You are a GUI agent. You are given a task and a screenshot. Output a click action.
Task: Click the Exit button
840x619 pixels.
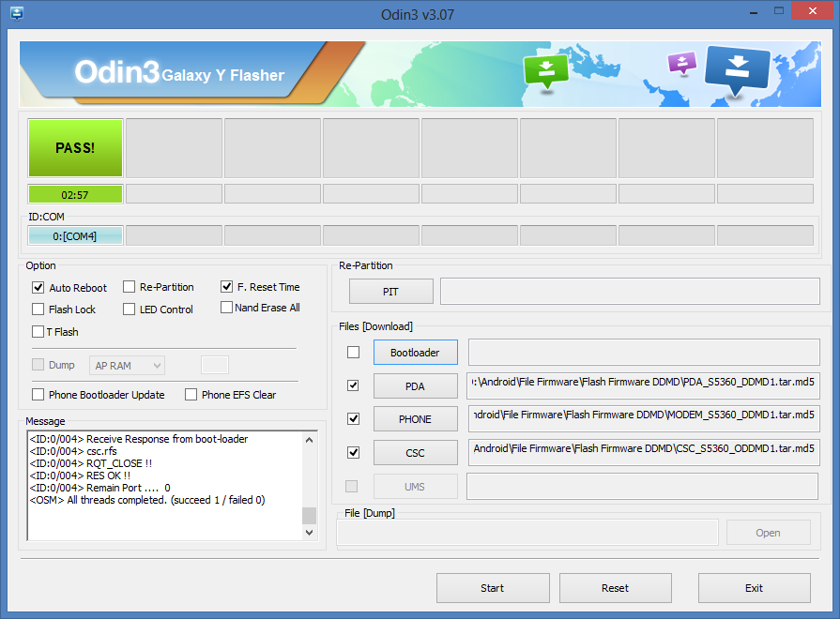pyautogui.click(x=755, y=588)
